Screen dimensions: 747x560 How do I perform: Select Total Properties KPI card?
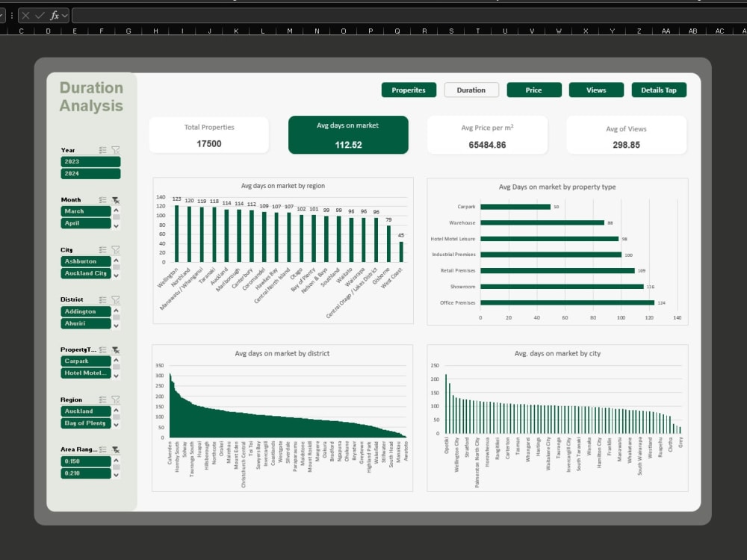(209, 135)
